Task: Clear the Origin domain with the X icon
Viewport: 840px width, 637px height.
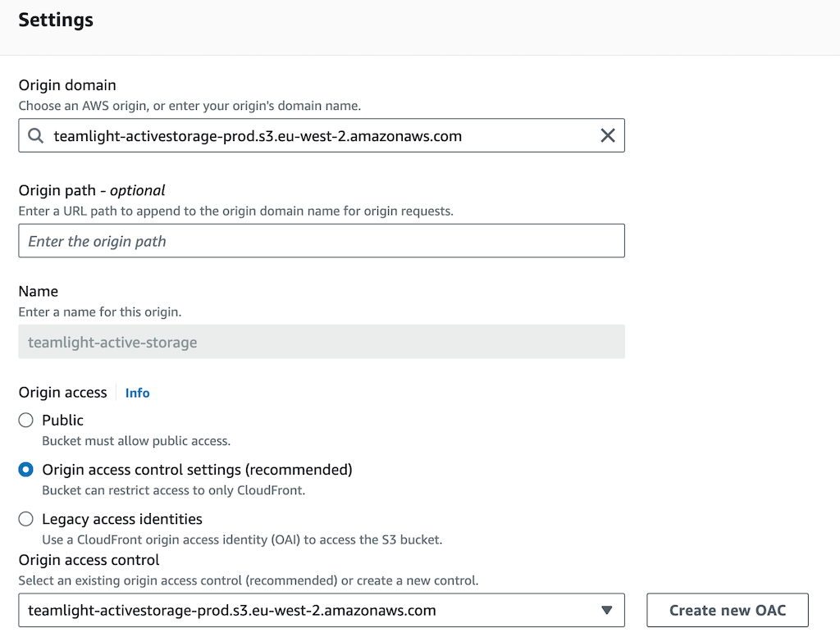Action: (x=607, y=136)
